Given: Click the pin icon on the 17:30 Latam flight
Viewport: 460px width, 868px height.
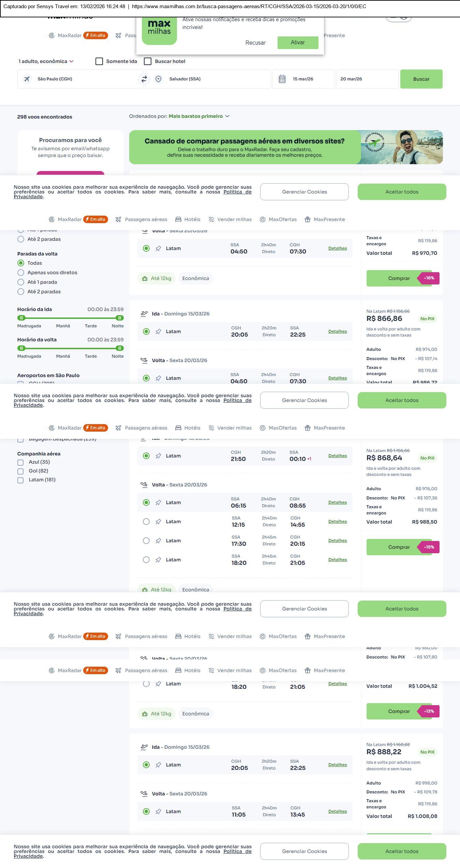Looking at the screenshot, I should coord(158,541).
